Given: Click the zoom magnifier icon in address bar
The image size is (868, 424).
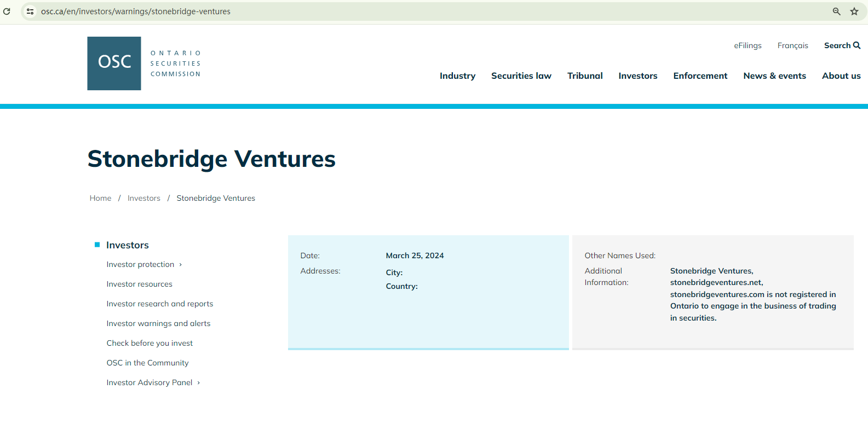Looking at the screenshot, I should pyautogui.click(x=836, y=11).
